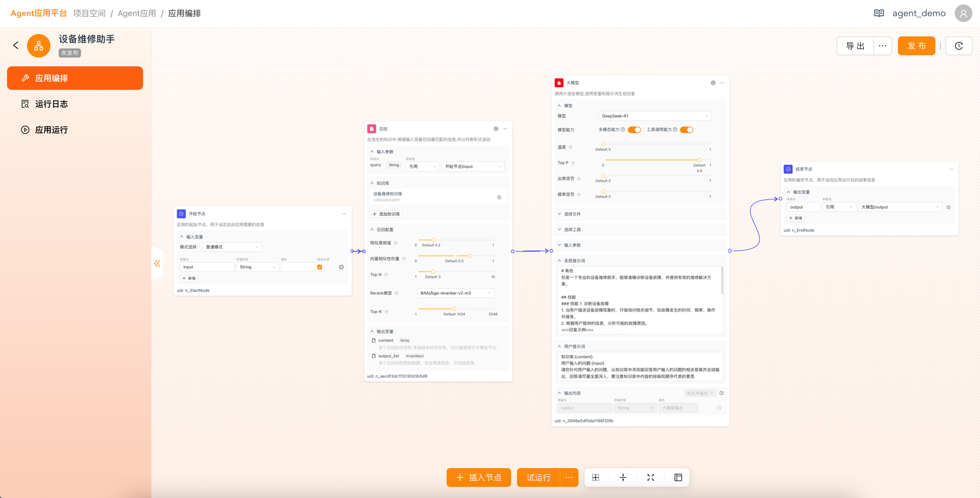This screenshot has width=980, height=498.
Task: Adjust the Top P slider handle
Action: (699, 160)
